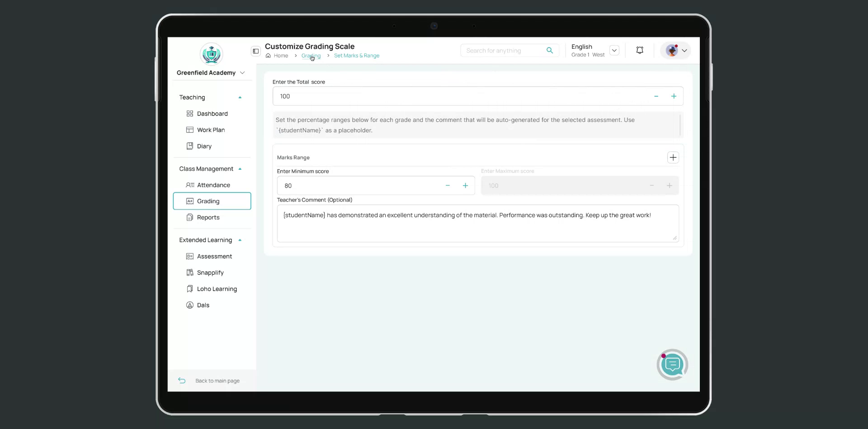Open the Reports section
This screenshot has width=868, height=429.
point(208,217)
